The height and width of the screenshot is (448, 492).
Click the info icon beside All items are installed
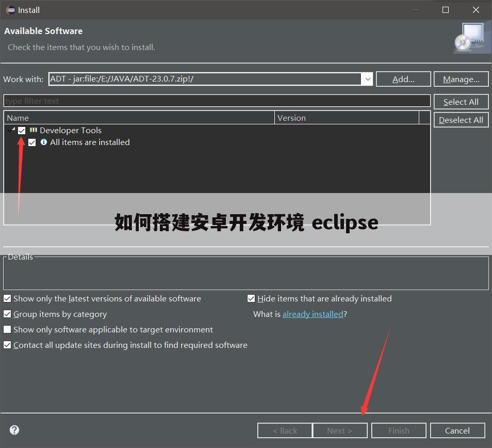(44, 142)
